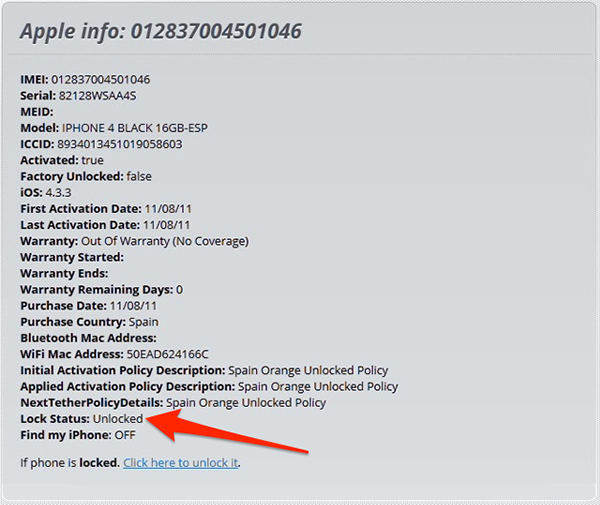Click 'Out Of Warranty (No Coverage)' text
600x505 pixels.
pyautogui.click(x=165, y=241)
